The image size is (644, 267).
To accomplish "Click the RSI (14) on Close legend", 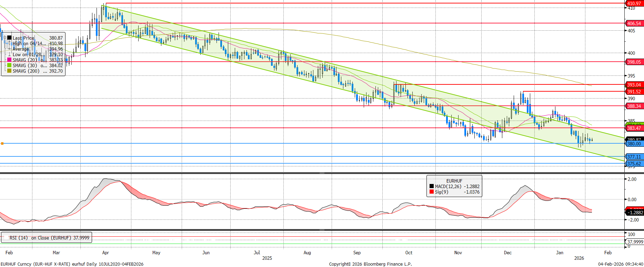I will click(47, 238).
